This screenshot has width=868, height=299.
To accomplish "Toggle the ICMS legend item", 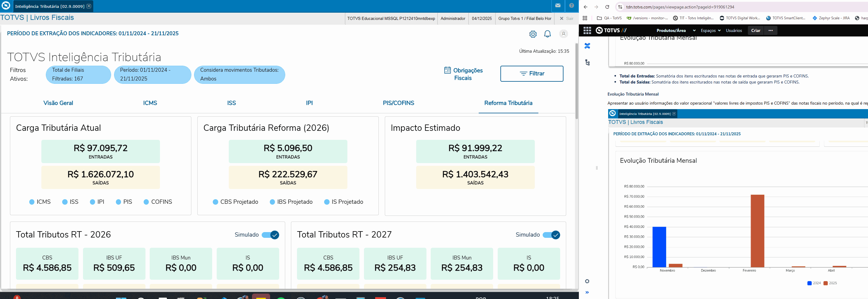I will [40, 202].
